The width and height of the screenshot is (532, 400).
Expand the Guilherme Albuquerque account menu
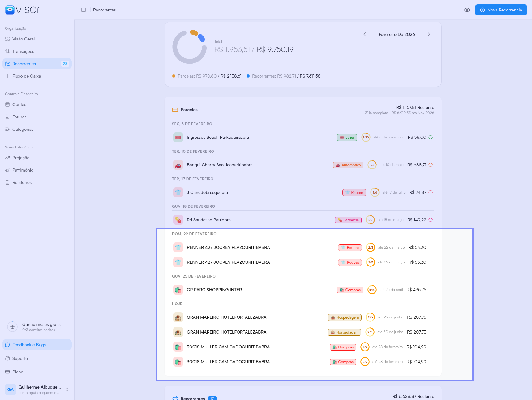tap(67, 389)
